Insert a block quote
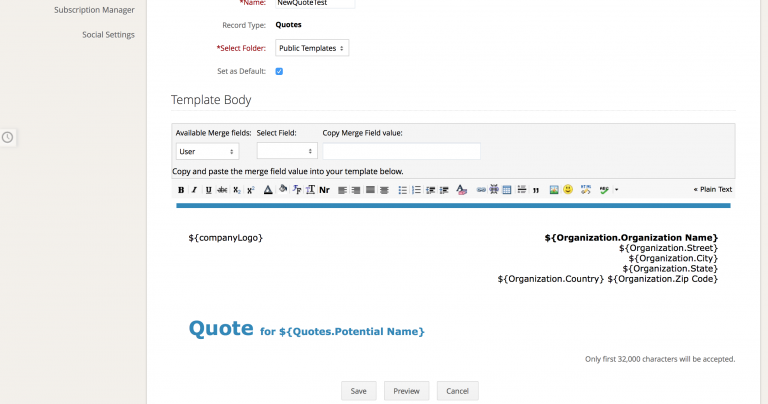This screenshot has width=768, height=404. pyautogui.click(x=536, y=190)
